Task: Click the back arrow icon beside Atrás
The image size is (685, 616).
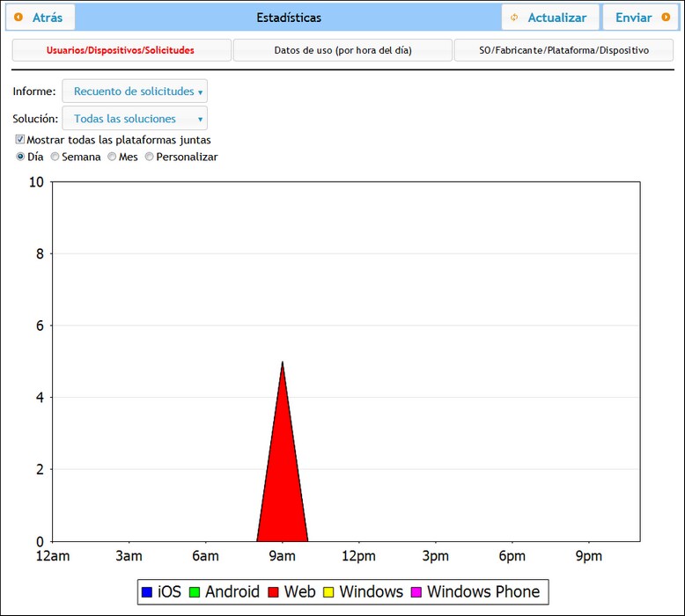Action: pos(18,18)
